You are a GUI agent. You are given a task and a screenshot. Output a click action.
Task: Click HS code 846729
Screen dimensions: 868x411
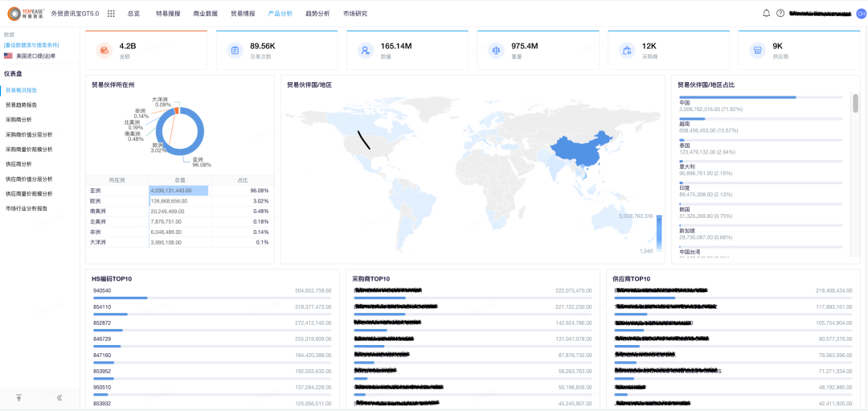click(x=100, y=339)
